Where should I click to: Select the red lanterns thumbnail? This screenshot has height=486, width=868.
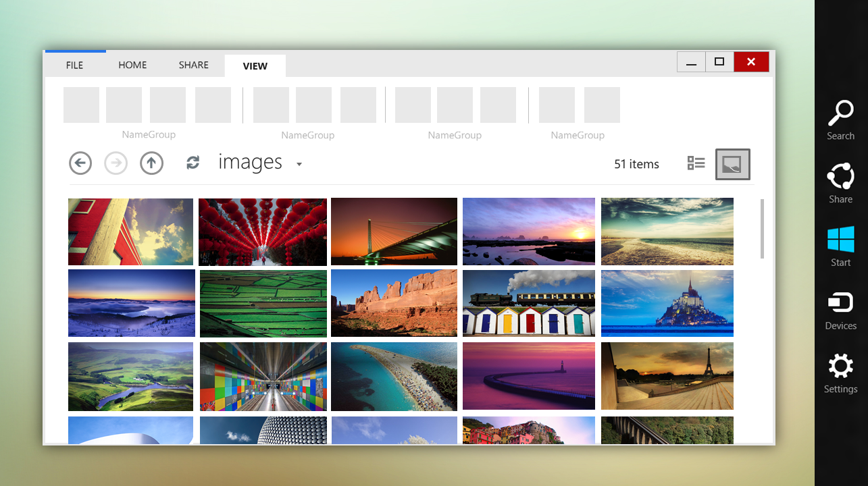pos(263,232)
